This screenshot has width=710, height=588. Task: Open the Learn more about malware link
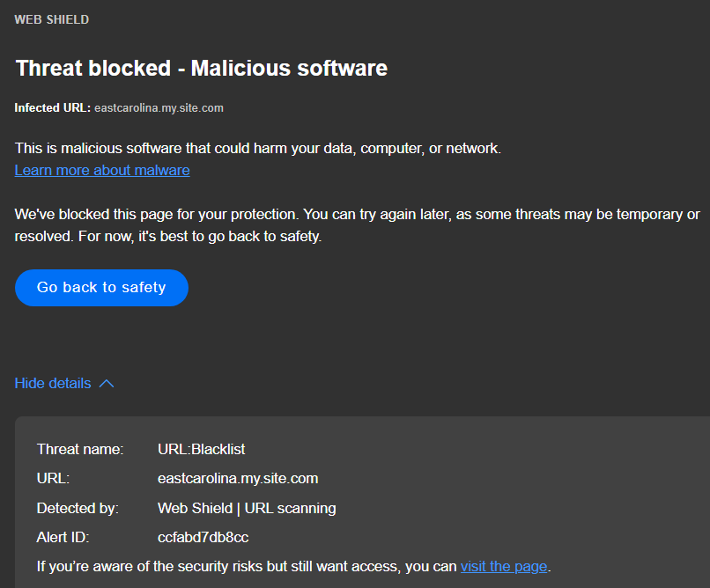pos(102,170)
